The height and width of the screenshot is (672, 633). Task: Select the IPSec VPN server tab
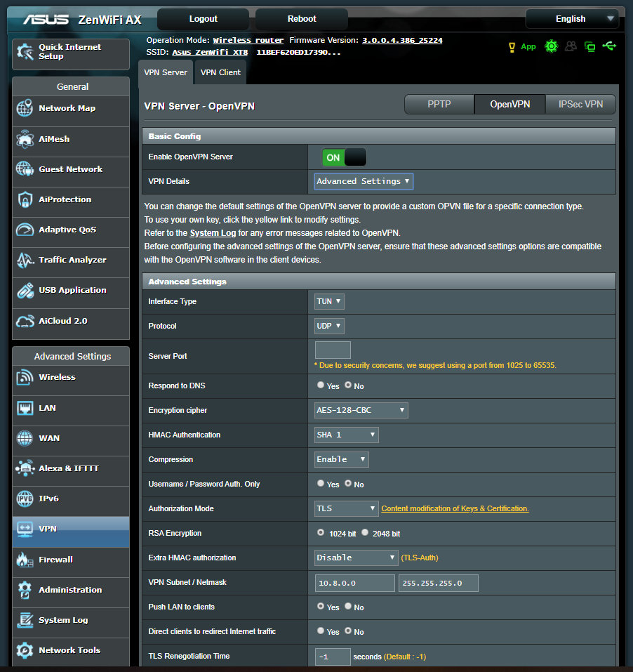tap(581, 104)
